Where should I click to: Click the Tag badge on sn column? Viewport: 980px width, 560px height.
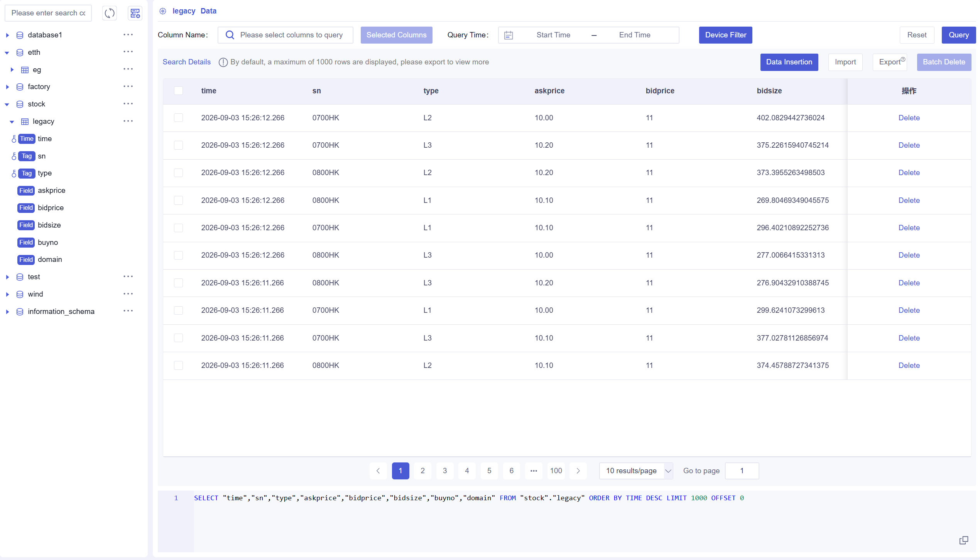coord(27,156)
